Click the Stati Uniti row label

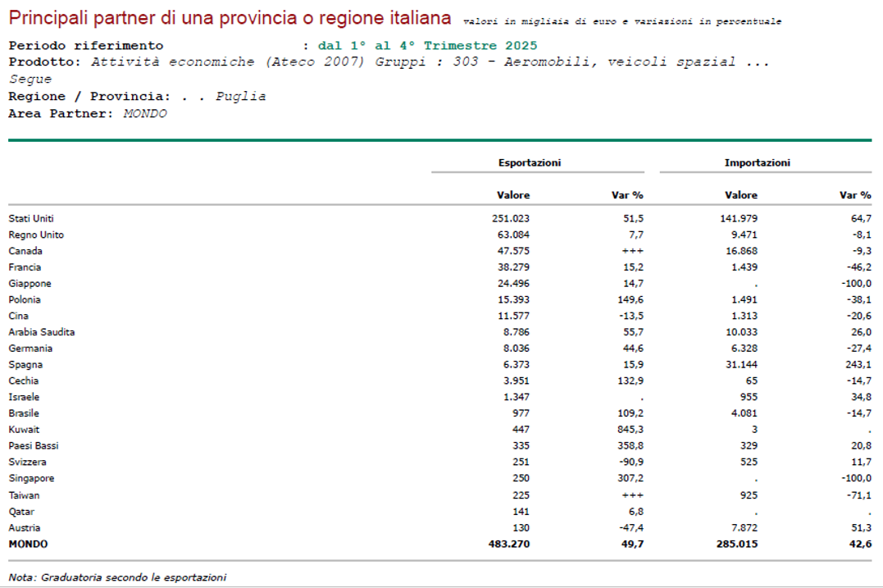tap(31, 219)
